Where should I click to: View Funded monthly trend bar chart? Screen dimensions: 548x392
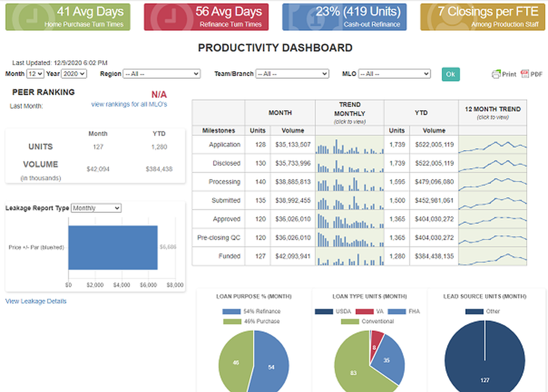pyautogui.click(x=350, y=256)
